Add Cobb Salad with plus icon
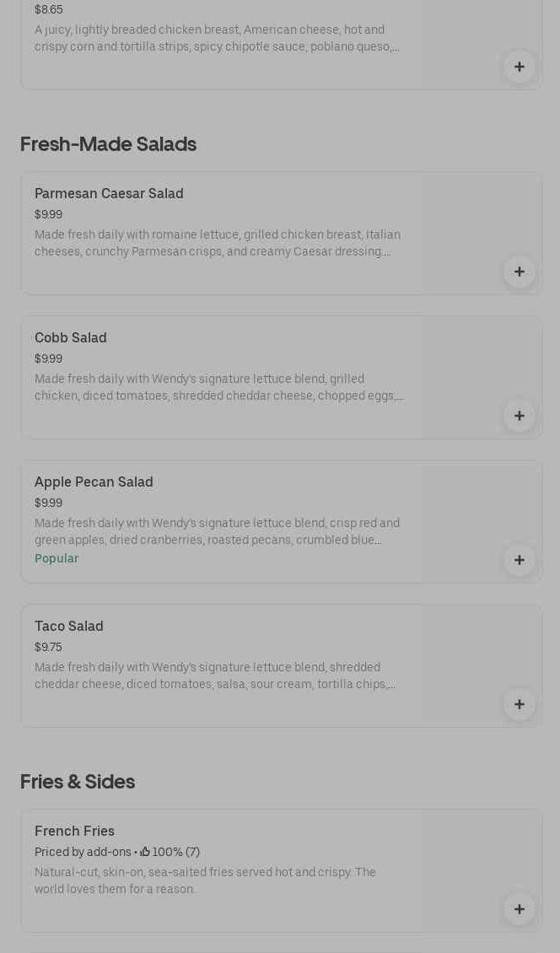The height and width of the screenshot is (953, 560). 520,416
